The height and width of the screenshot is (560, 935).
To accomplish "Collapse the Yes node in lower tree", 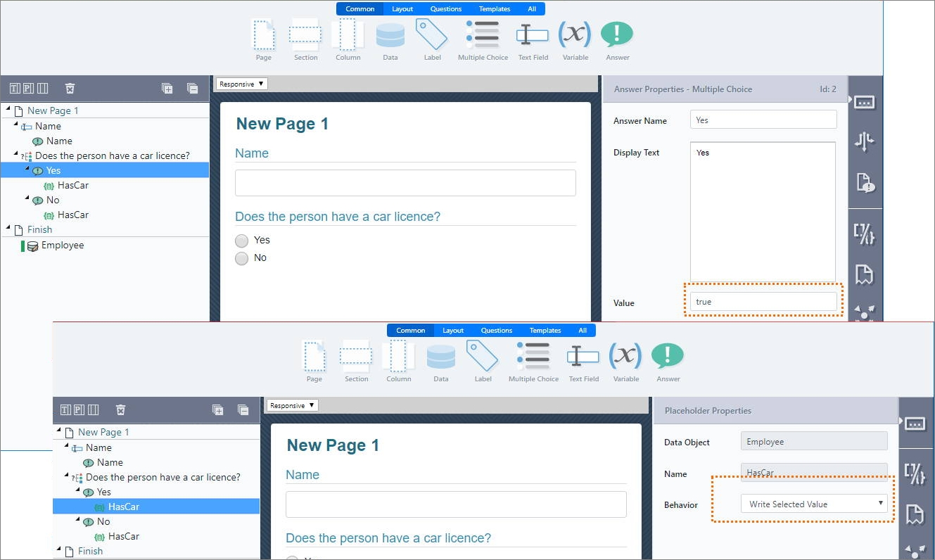I will coord(78,490).
